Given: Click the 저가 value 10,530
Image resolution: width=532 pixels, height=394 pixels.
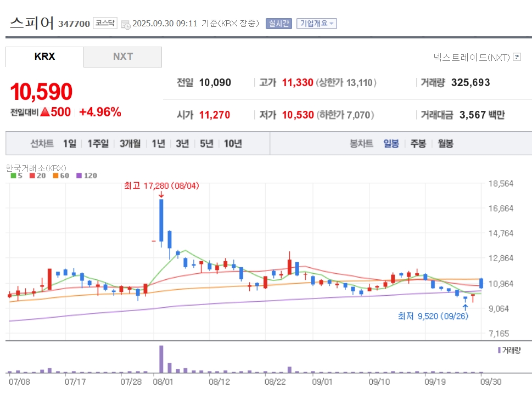Looking at the screenshot, I should tap(298, 115).
